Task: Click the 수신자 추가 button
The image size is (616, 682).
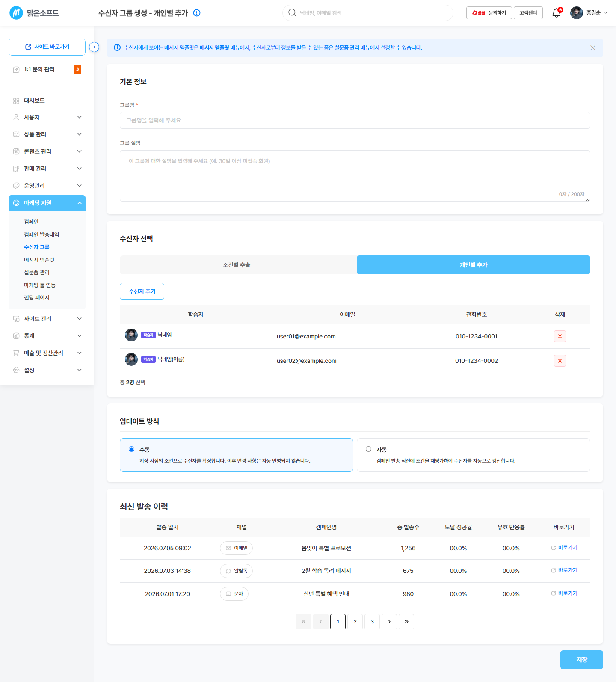Action: pyautogui.click(x=142, y=291)
